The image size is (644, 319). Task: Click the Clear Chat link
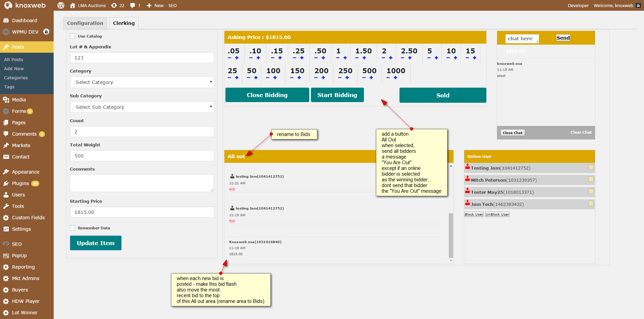581,132
